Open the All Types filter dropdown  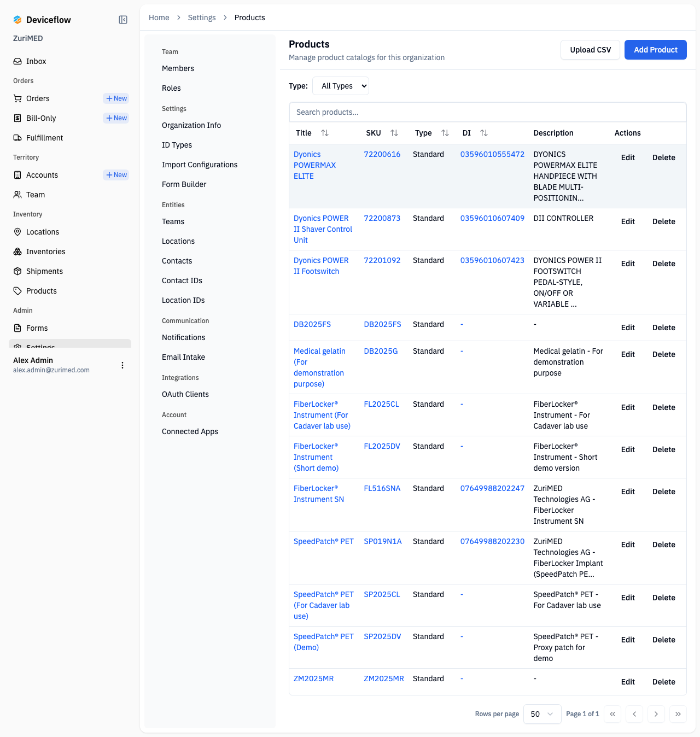(x=341, y=86)
